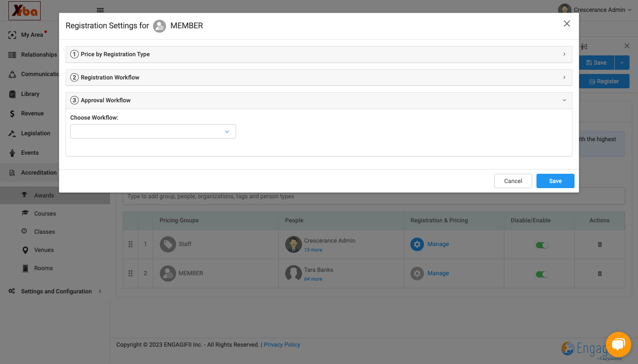Screen dimensions: 638x364
Task: Cancel the registration settings dialog
Action: 513,181
